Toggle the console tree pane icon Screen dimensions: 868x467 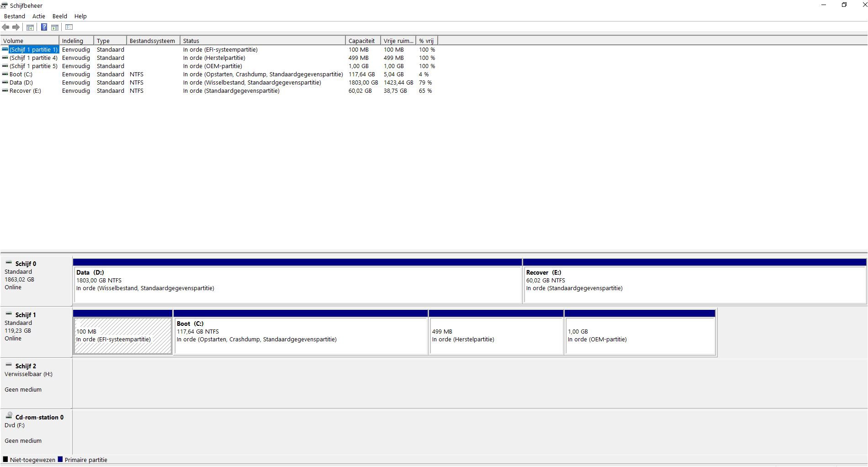click(30, 27)
